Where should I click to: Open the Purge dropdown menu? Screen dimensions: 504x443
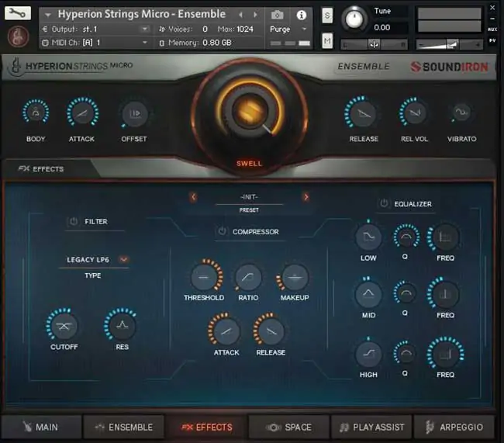[x=288, y=29]
